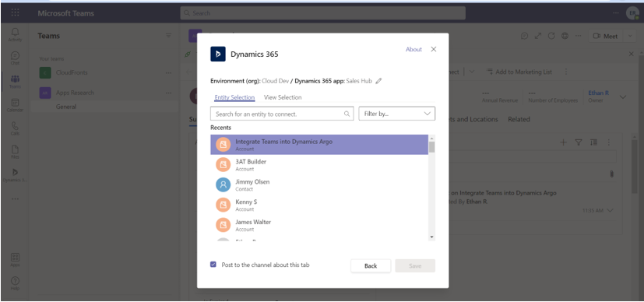Open the About link

[x=413, y=49]
